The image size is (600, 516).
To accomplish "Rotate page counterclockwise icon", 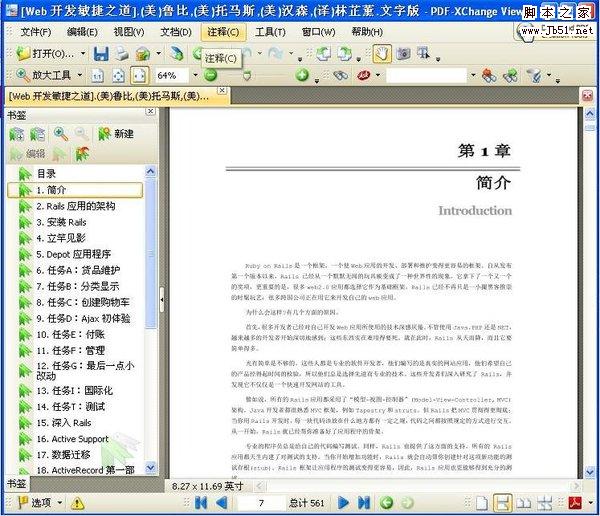I will pos(323,54).
